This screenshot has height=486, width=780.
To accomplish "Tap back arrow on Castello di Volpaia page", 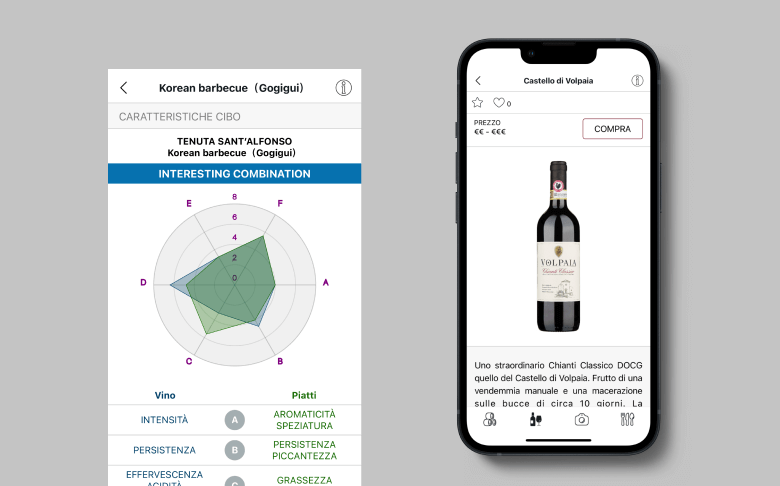I will click(478, 81).
